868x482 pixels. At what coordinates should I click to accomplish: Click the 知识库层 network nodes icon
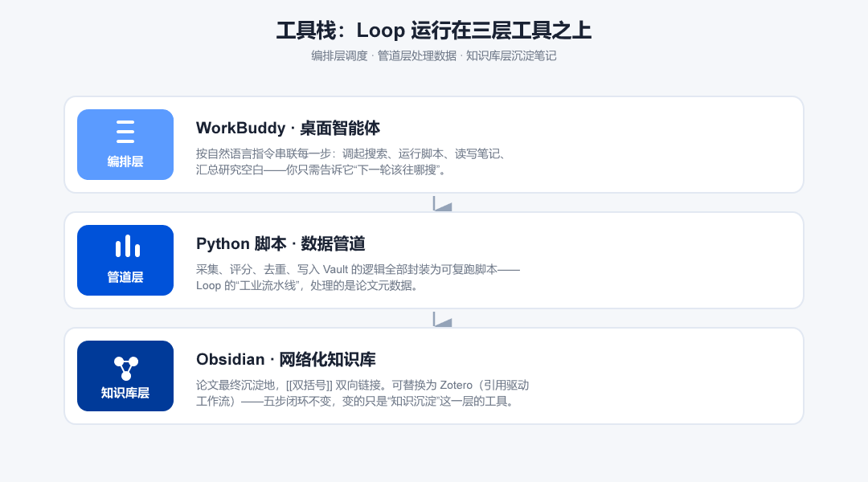[125, 368]
